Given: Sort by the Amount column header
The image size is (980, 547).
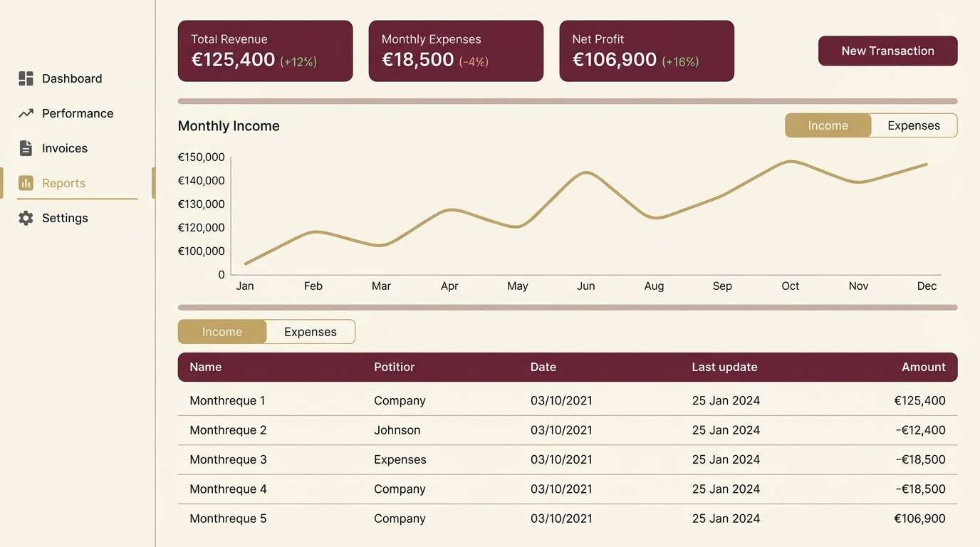Looking at the screenshot, I should [x=923, y=366].
